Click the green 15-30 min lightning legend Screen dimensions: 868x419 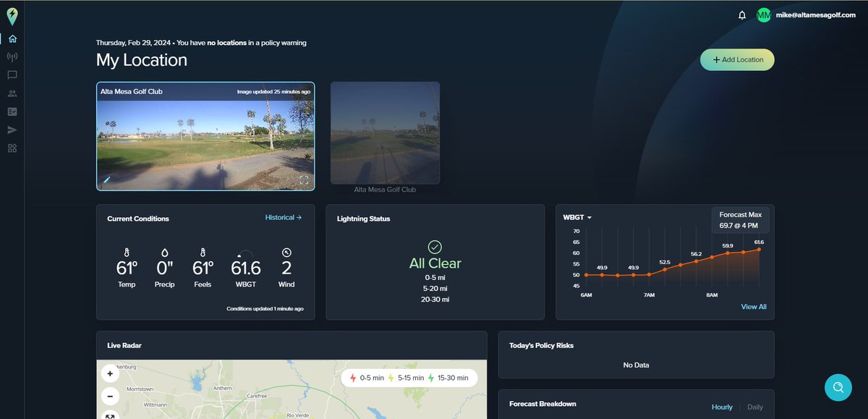(448, 378)
